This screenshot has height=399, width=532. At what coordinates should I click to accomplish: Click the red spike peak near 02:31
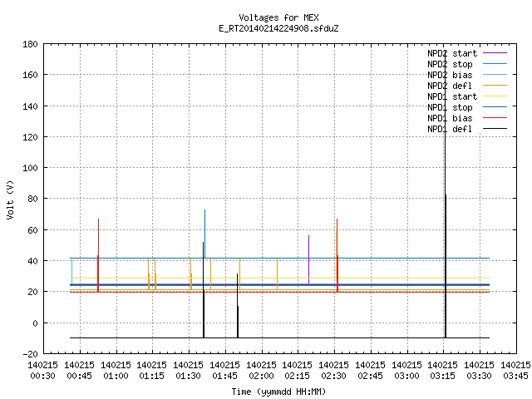click(x=337, y=219)
